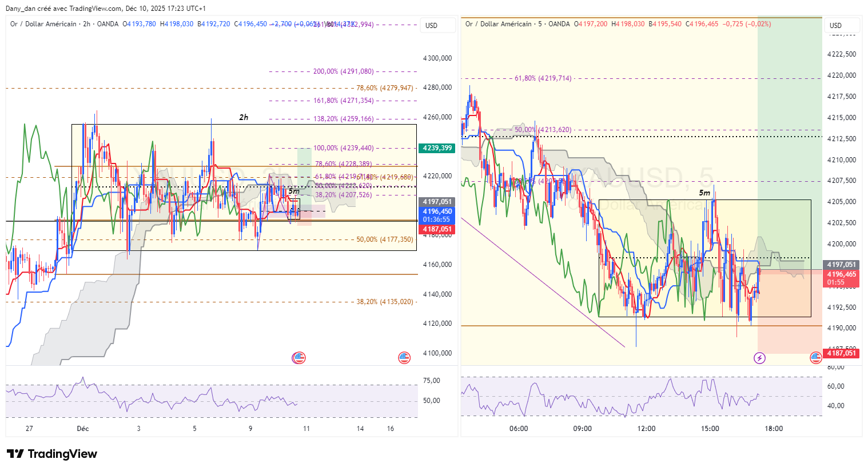The height and width of the screenshot is (471, 868).
Task: Click the 4300,000 price axis tick
Action: coord(437,58)
